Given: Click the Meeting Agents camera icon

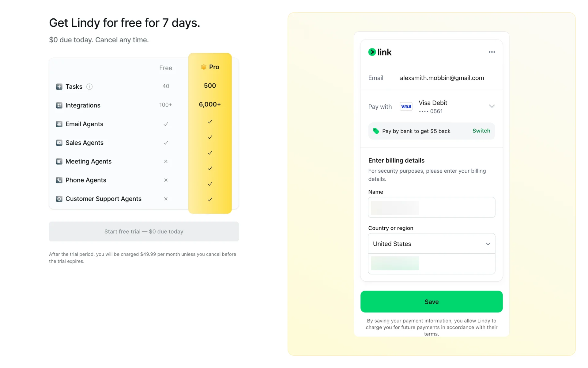Looking at the screenshot, I should [59, 162].
